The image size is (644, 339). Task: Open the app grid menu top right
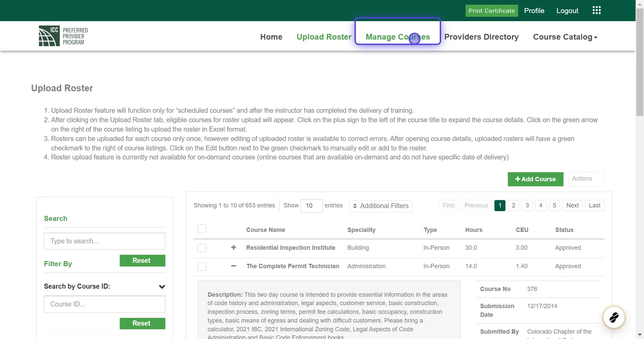(x=597, y=10)
